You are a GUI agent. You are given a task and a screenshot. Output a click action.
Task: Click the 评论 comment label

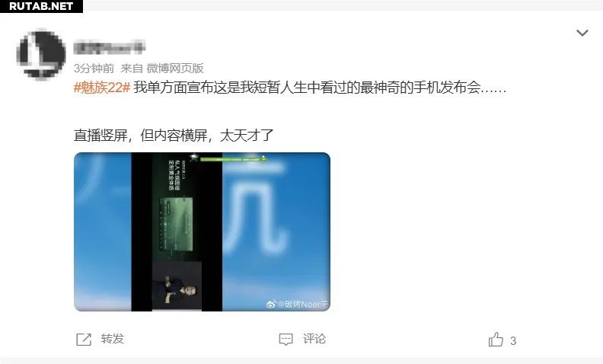coord(314,339)
